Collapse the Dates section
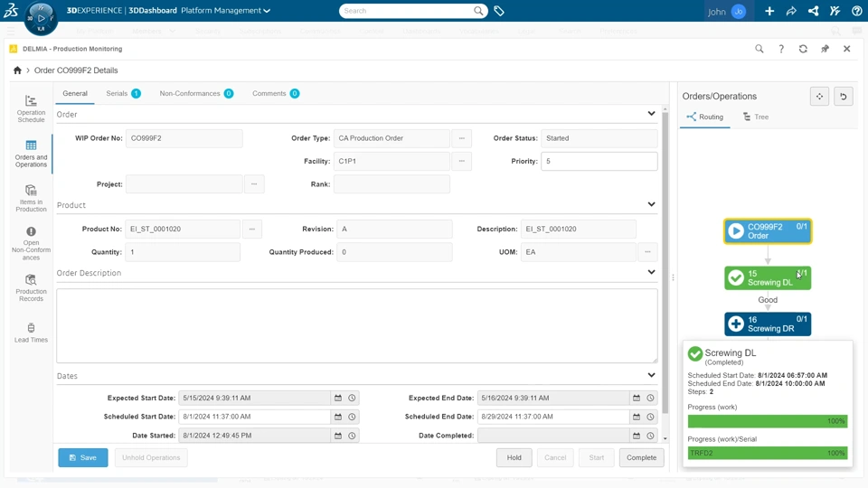868x488 pixels. (x=652, y=375)
